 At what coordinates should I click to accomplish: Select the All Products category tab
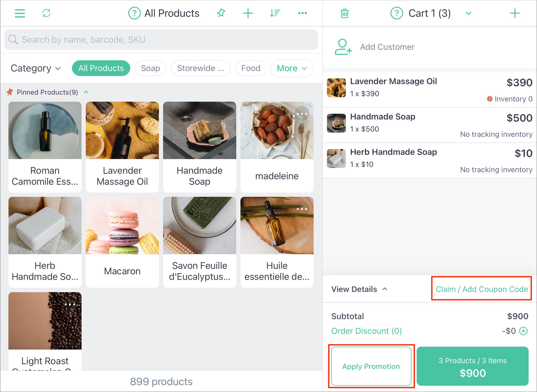coord(101,68)
